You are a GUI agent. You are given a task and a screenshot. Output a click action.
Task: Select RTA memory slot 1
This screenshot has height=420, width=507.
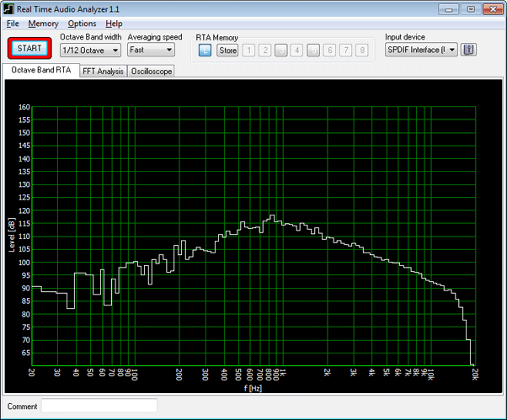coord(249,51)
